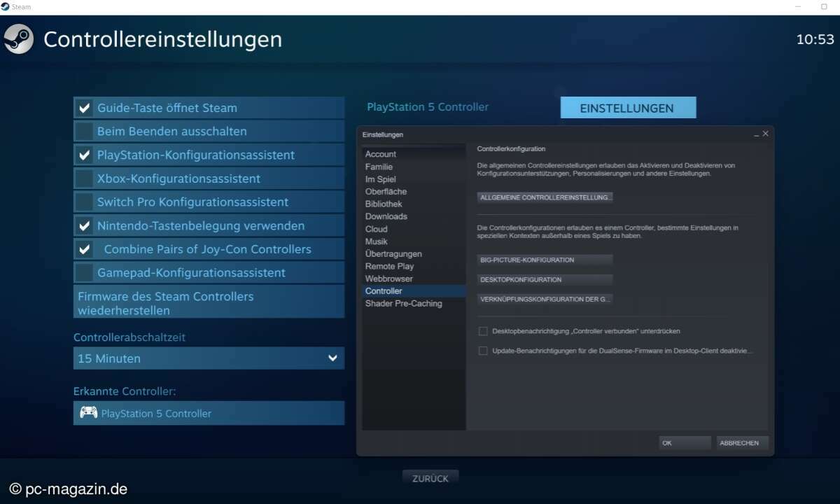Viewport: 840px width, 504px height.
Task: Click the PlayStation controller icon under Erkannte Controller
Action: click(x=88, y=412)
